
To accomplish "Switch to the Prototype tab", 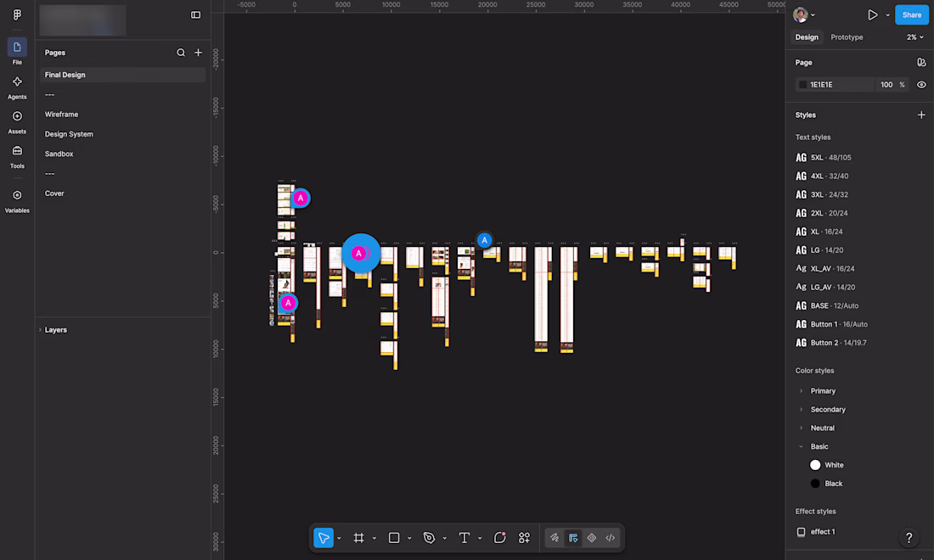I will [x=847, y=36].
